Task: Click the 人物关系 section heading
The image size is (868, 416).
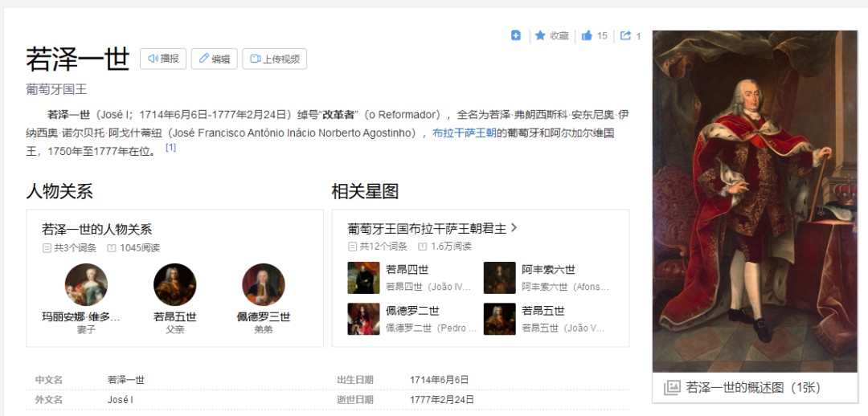Action: pyautogui.click(x=59, y=191)
